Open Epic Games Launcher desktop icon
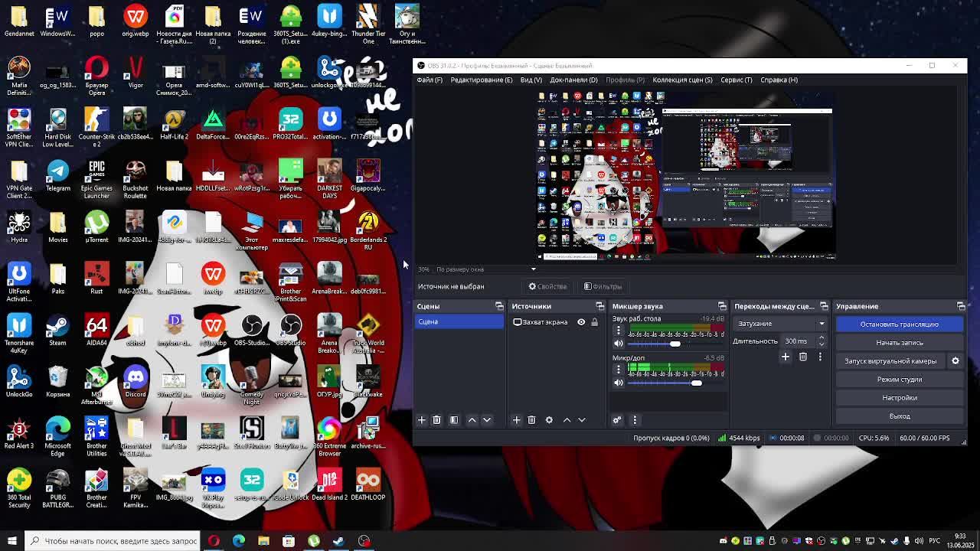The image size is (980, 551). coord(96,180)
